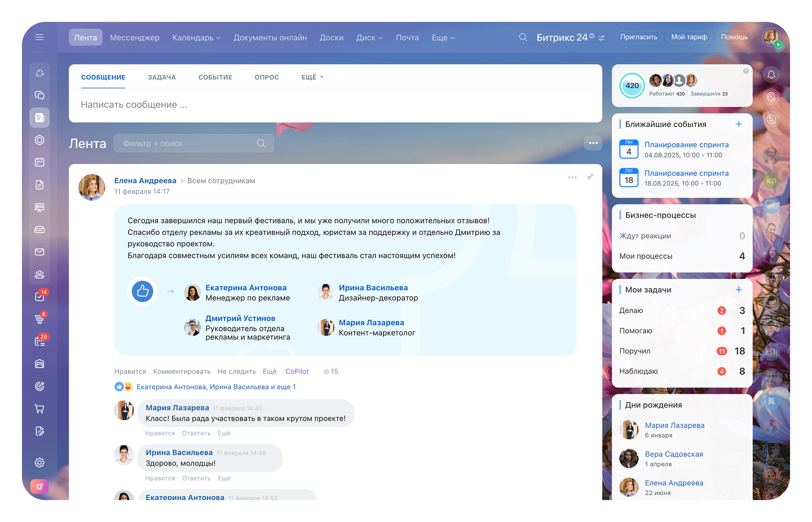
Task: Open settings gear in left sidebar
Action: pos(40,462)
